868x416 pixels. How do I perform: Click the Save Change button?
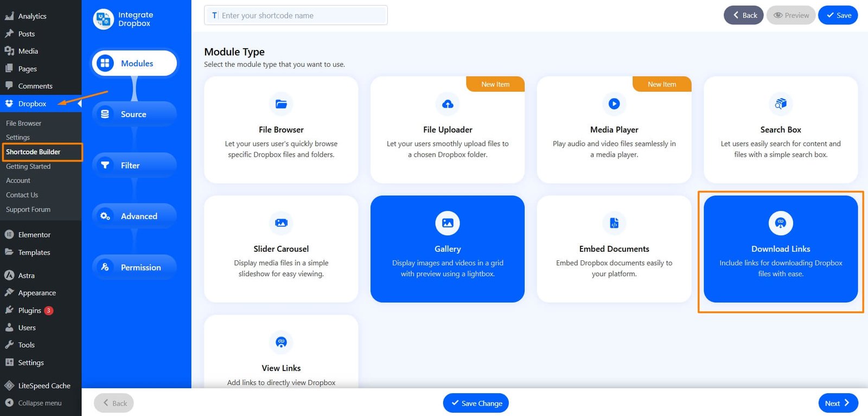click(476, 403)
